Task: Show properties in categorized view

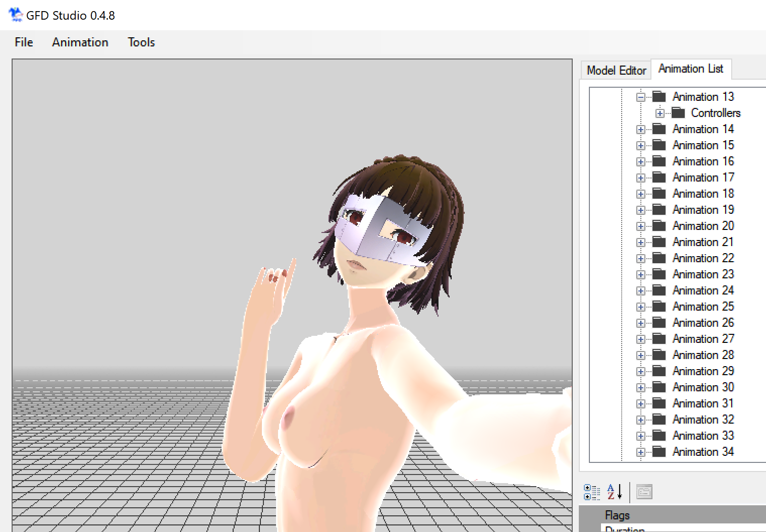Action: [x=592, y=492]
